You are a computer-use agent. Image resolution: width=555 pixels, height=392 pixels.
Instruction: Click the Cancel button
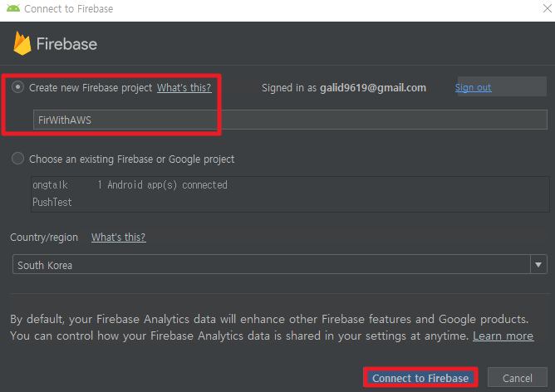click(x=518, y=378)
